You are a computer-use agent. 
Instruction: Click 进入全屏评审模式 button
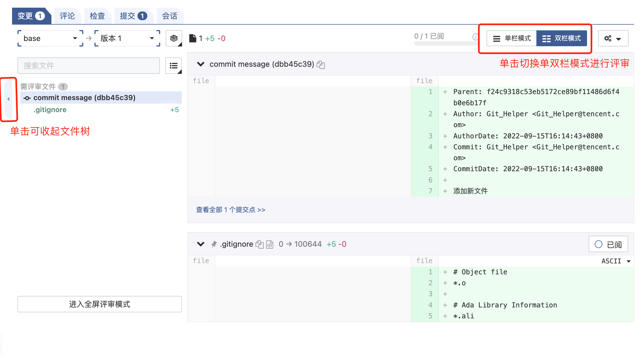point(99,304)
